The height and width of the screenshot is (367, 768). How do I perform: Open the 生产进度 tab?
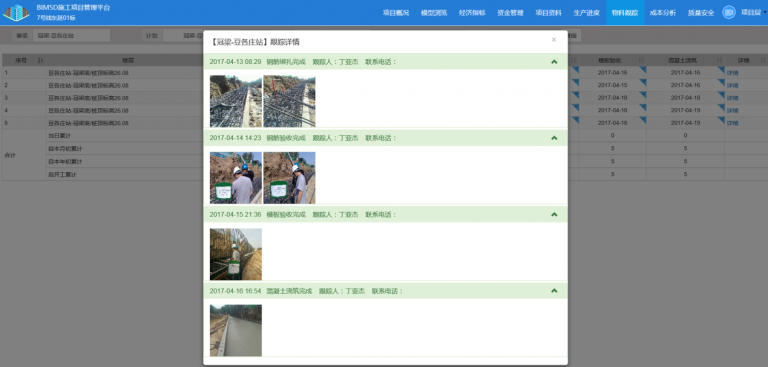587,13
